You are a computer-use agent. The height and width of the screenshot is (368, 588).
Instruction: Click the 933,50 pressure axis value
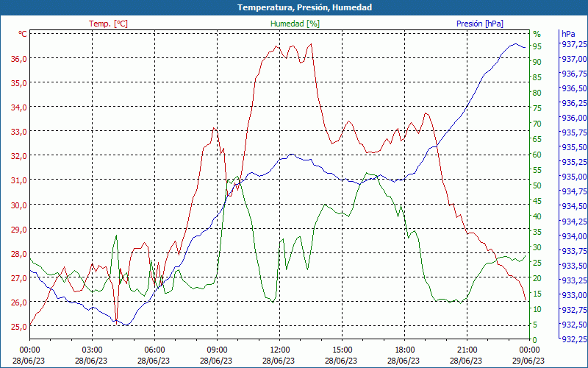574,266
